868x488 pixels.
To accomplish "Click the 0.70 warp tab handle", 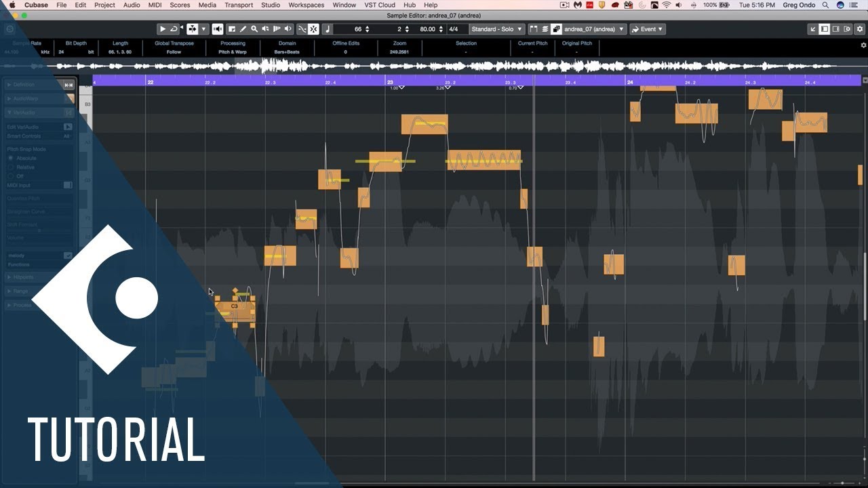I will (520, 87).
